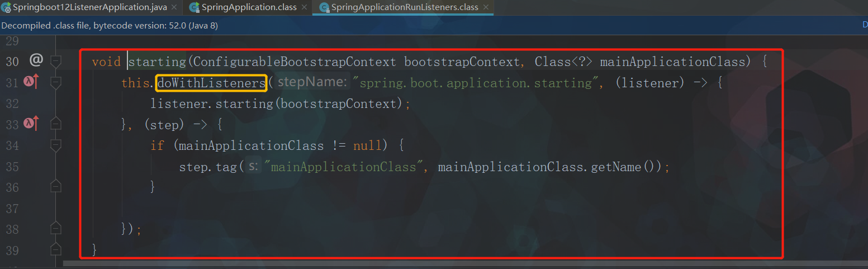Viewport: 868px width, 269px height.
Task: Click the class icon on SpringApplicationRunListeners.class tab
Action: 323,8
